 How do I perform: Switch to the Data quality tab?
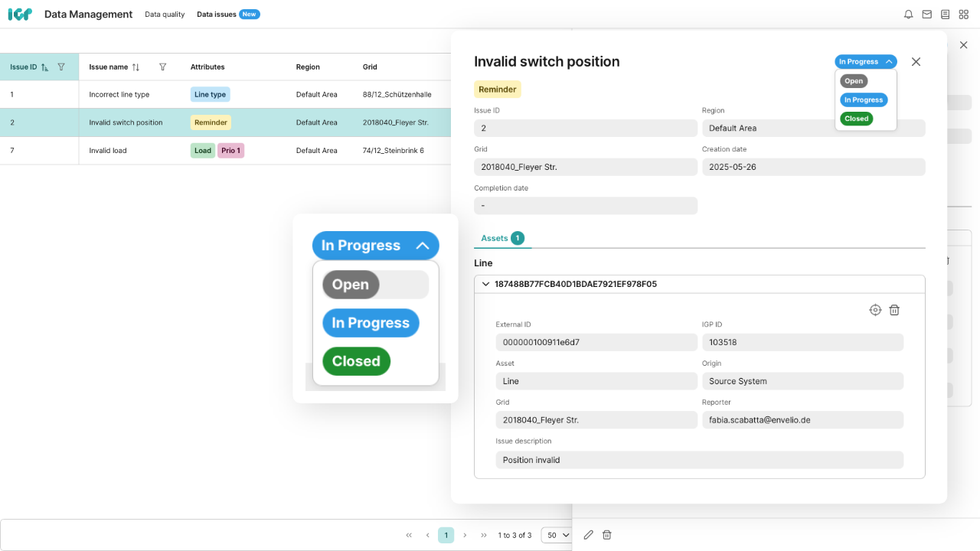click(165, 15)
